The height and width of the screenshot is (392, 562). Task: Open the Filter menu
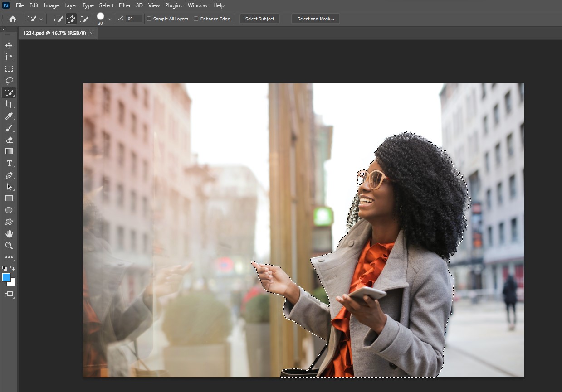[124, 5]
